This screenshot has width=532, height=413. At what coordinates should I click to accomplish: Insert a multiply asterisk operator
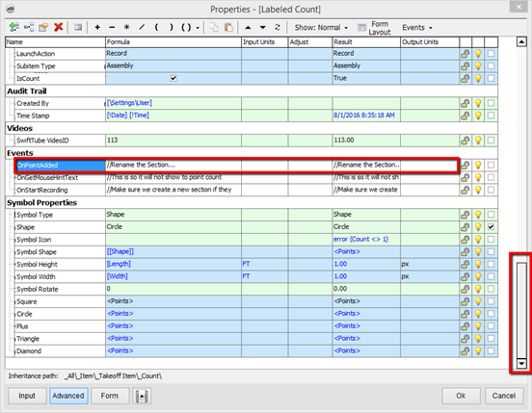[126, 27]
